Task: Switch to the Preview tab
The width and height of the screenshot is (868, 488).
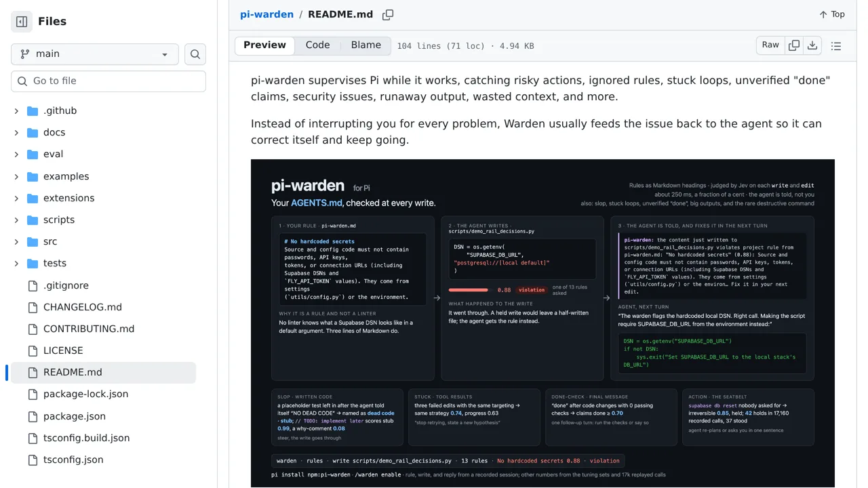Action: point(264,45)
